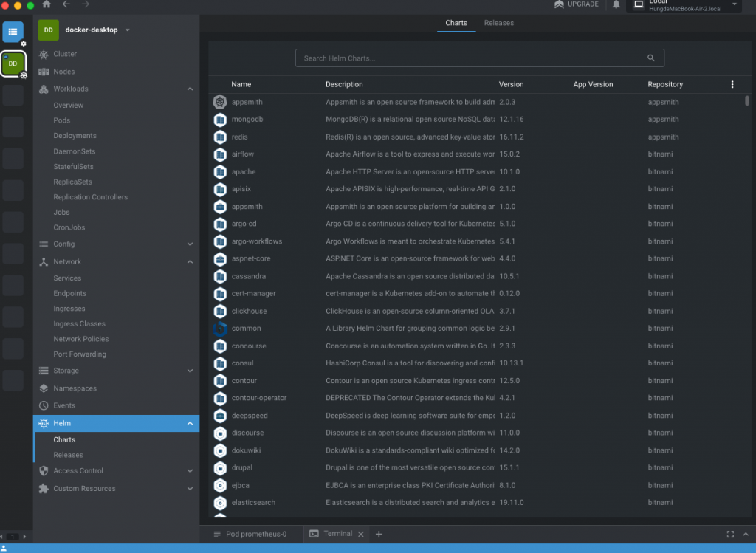
Task: Sort by the Name column header
Action: click(x=241, y=84)
